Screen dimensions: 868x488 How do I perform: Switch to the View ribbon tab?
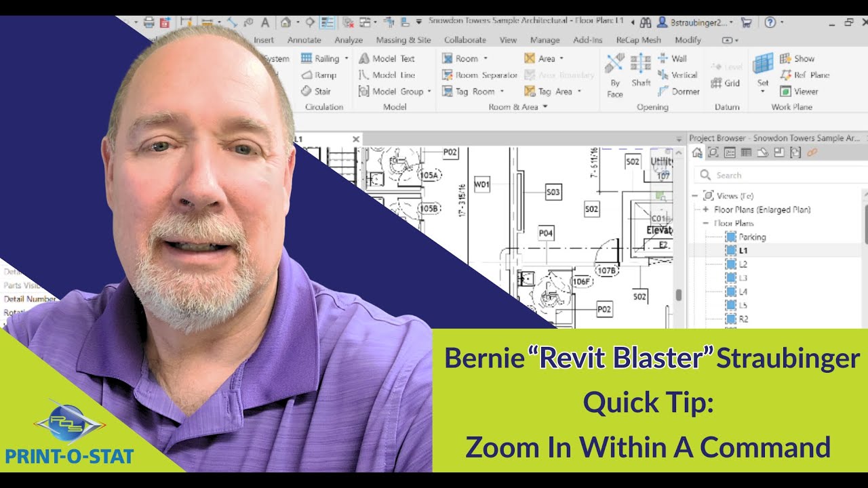pos(508,40)
